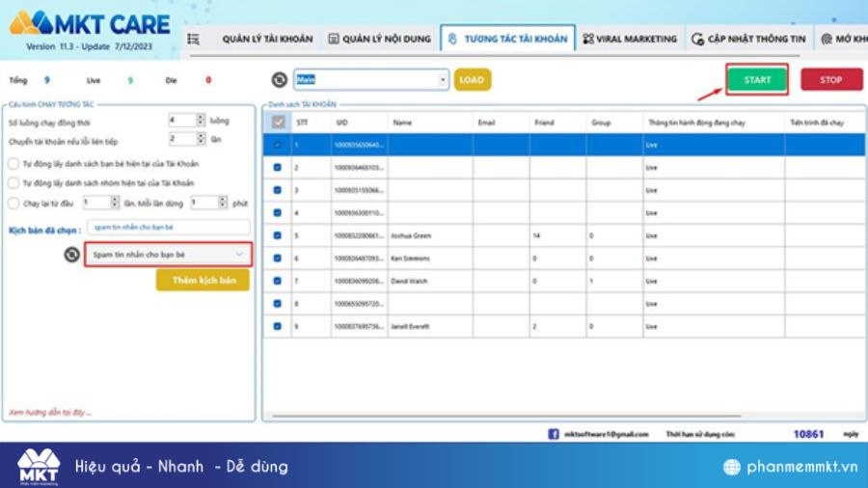
Task: Open Xem hướng dẫn tại đây link
Action: tap(50, 412)
